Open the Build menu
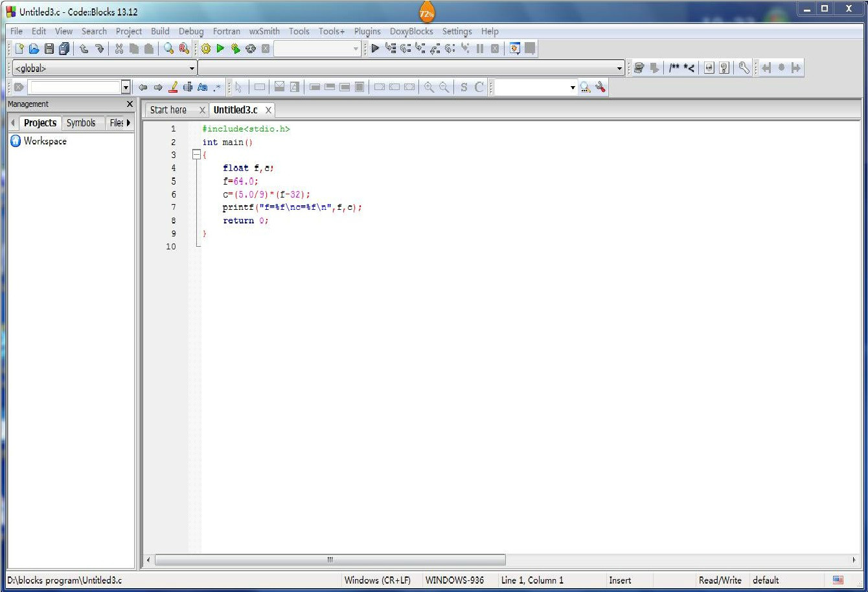The width and height of the screenshot is (868, 592). pos(160,31)
